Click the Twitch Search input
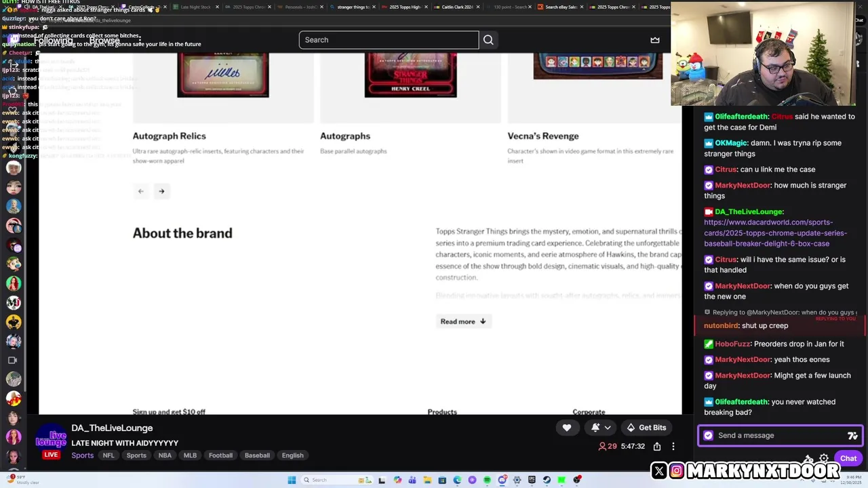The width and height of the screenshot is (868, 488). [x=389, y=40]
